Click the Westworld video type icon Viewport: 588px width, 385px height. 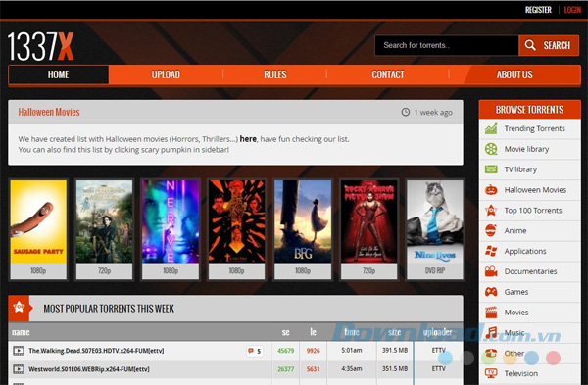point(19,369)
